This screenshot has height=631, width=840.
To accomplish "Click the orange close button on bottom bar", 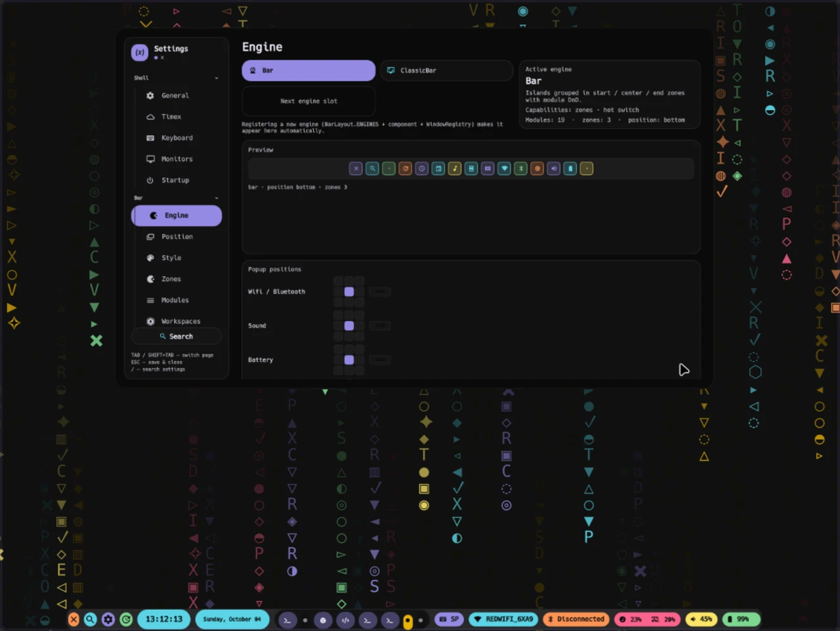I will pos(73,619).
